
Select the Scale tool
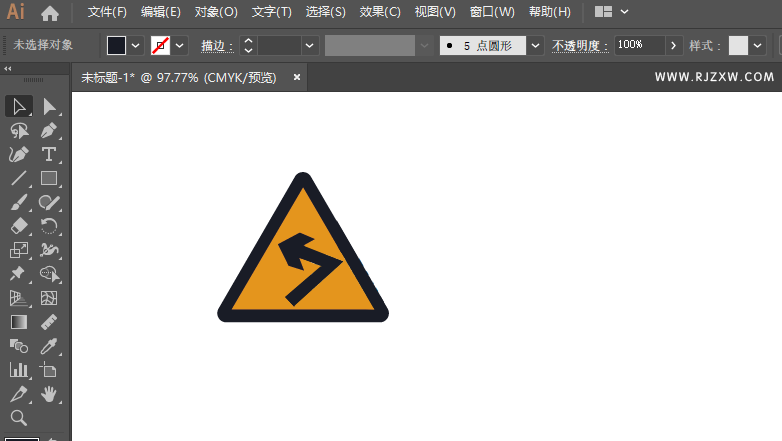19,250
